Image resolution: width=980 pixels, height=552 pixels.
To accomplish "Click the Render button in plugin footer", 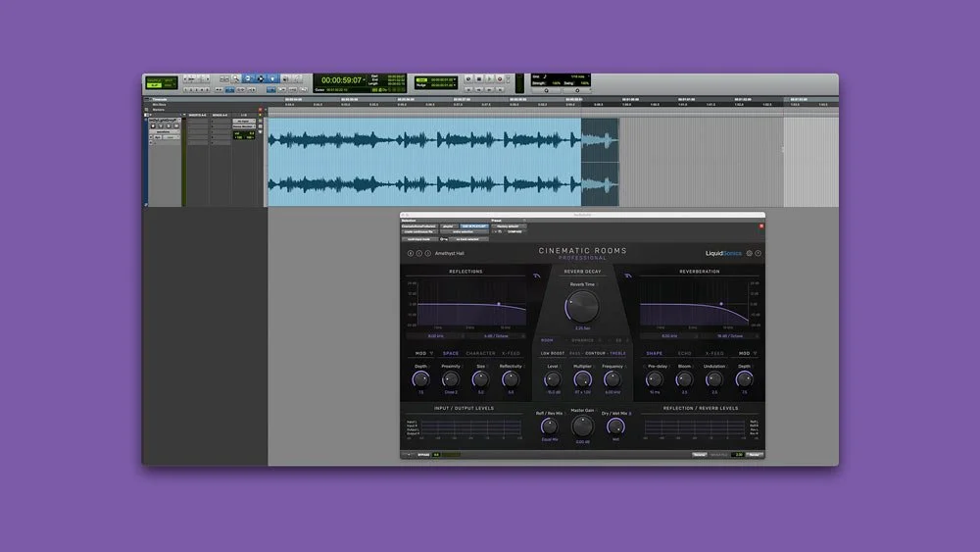I will coord(755,455).
